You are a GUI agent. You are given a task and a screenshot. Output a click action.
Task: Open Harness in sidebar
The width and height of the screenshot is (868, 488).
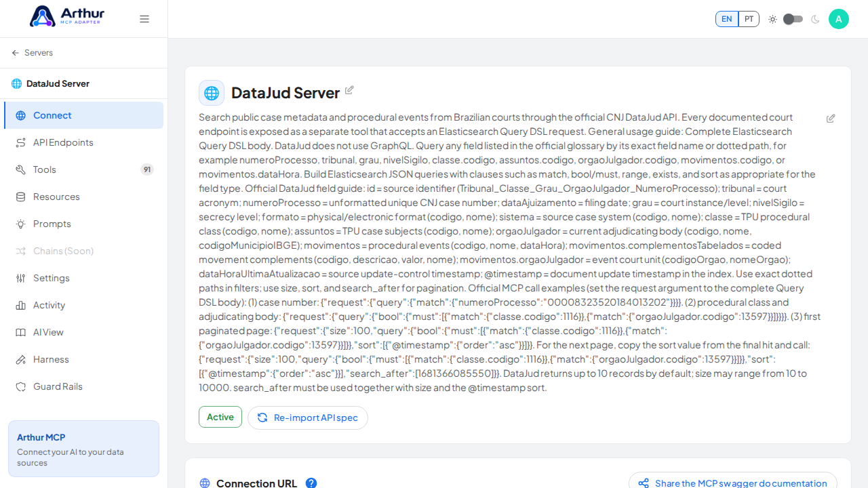click(83, 359)
